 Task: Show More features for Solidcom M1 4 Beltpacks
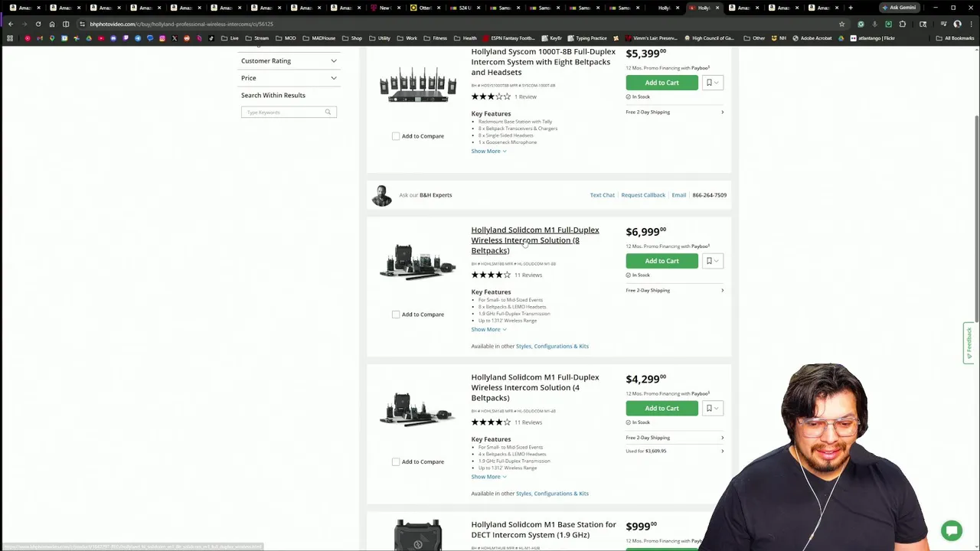click(x=488, y=477)
